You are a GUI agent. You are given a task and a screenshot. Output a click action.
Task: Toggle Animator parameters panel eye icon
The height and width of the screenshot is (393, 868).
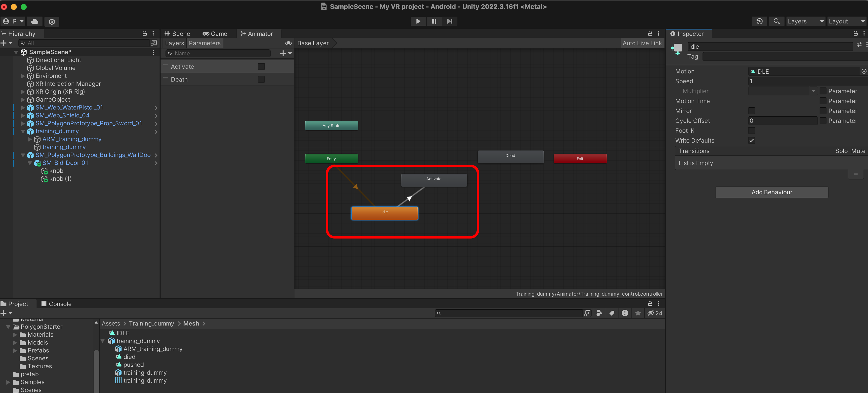288,43
